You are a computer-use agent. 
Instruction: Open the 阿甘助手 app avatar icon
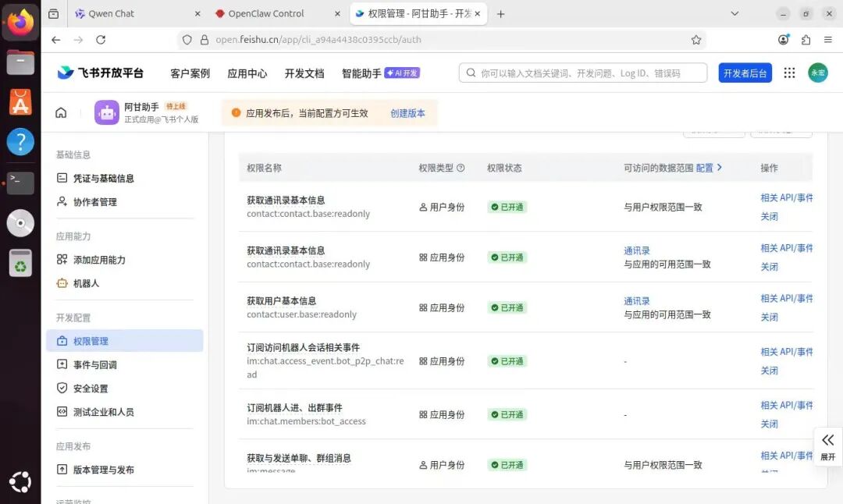(x=105, y=112)
